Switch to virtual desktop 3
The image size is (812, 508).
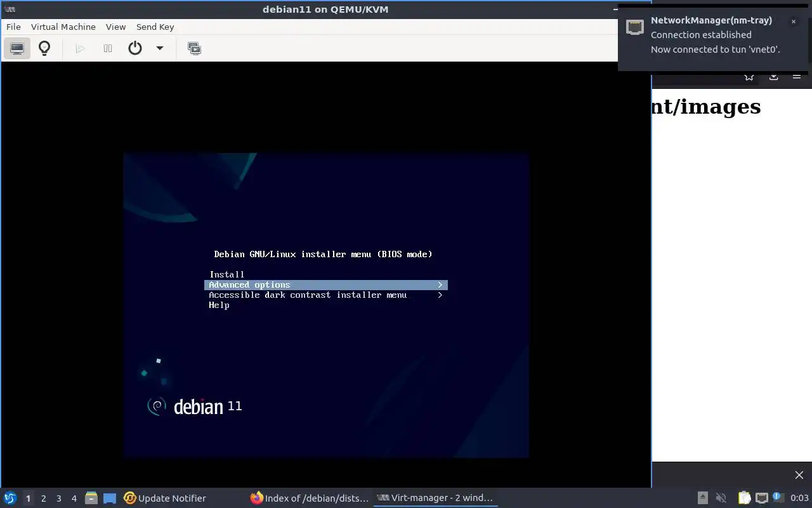58,498
